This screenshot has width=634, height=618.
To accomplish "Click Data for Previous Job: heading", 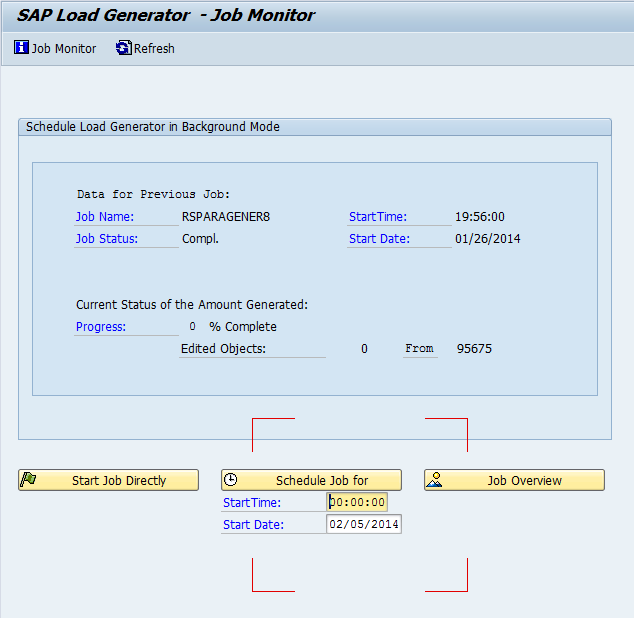I will pyautogui.click(x=153, y=195).
